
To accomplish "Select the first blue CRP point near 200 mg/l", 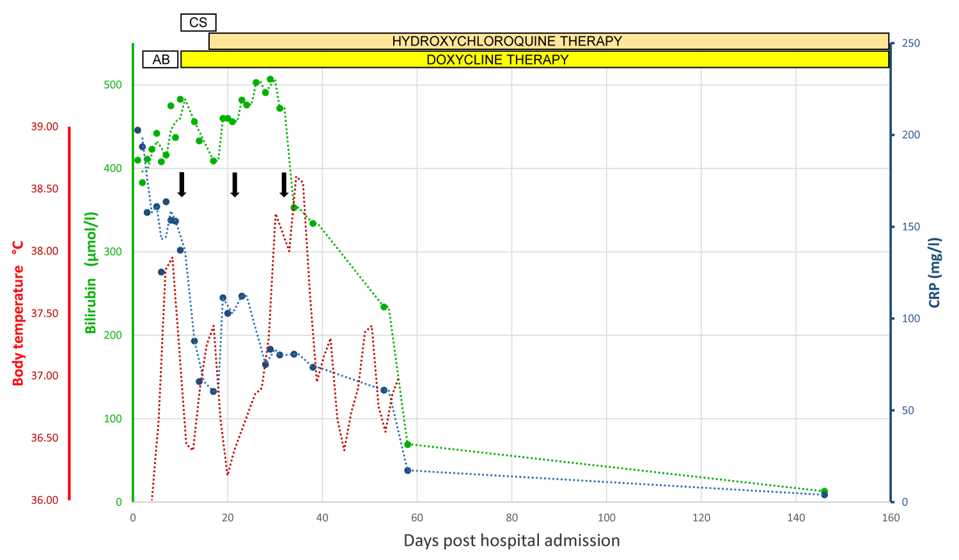I will pyautogui.click(x=137, y=130).
